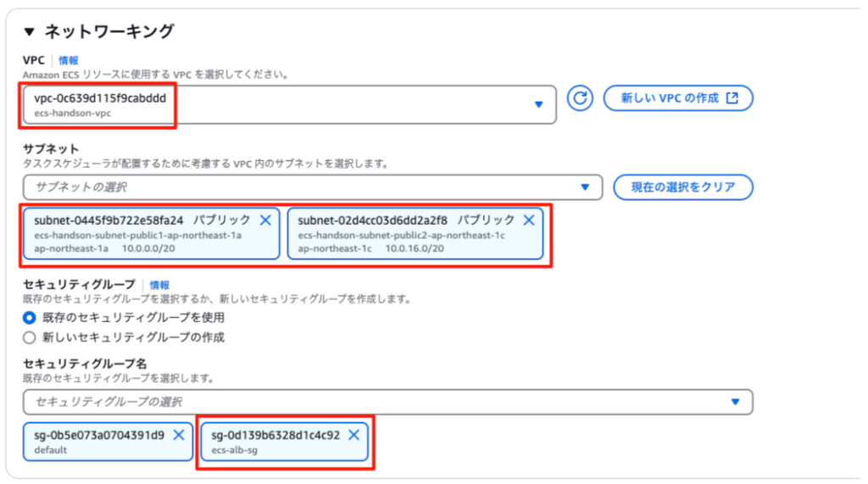Select 既存のセキュリティグループを使用 radio button
This screenshot has height=484, width=868.
pos(30,318)
